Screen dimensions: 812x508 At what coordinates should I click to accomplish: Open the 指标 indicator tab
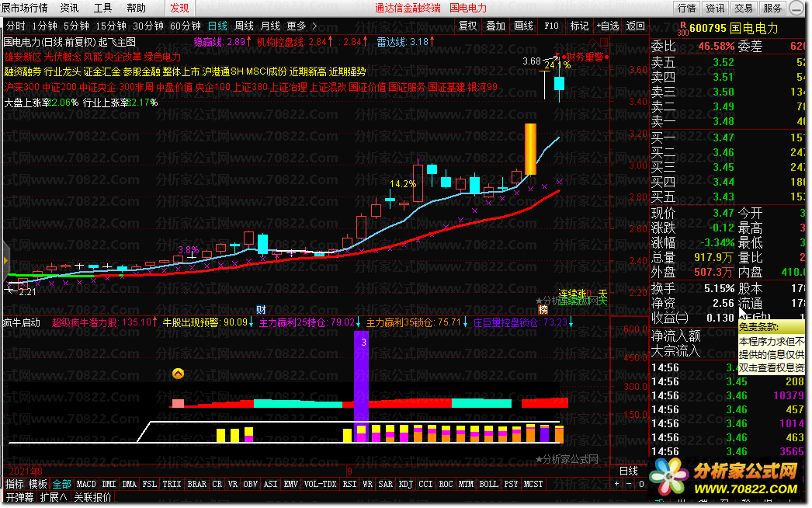(15, 484)
